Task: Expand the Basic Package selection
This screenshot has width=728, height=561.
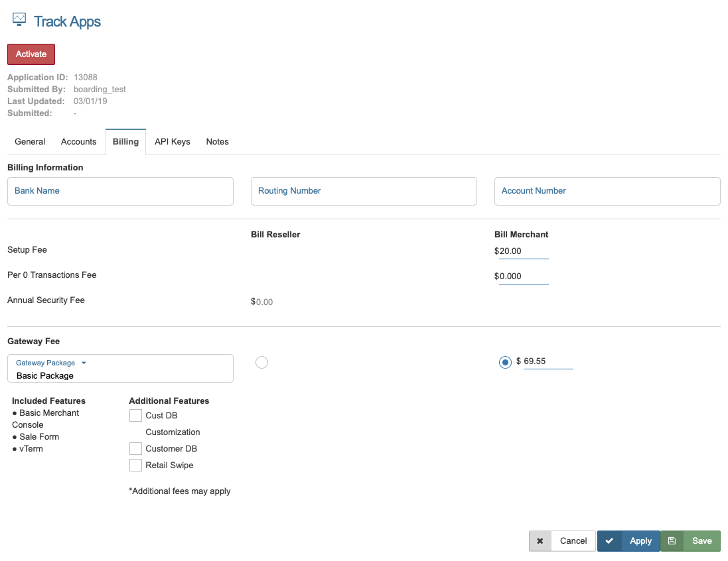Action: pos(120,375)
